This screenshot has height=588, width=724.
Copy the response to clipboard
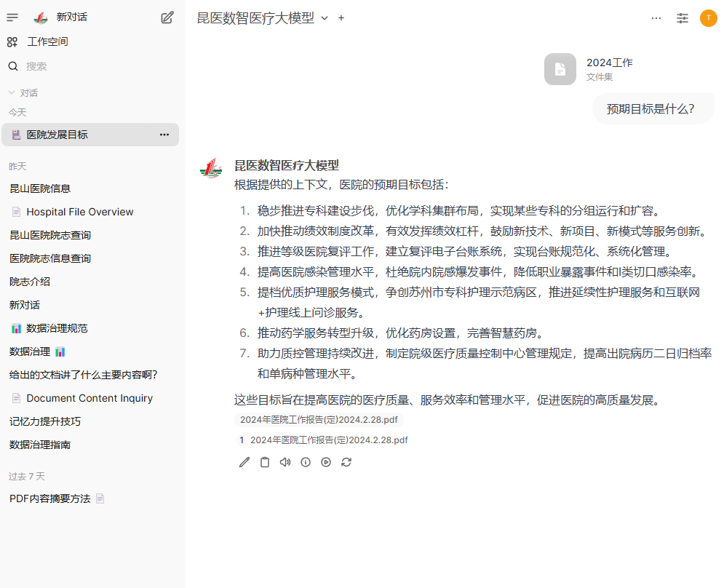[x=265, y=462]
